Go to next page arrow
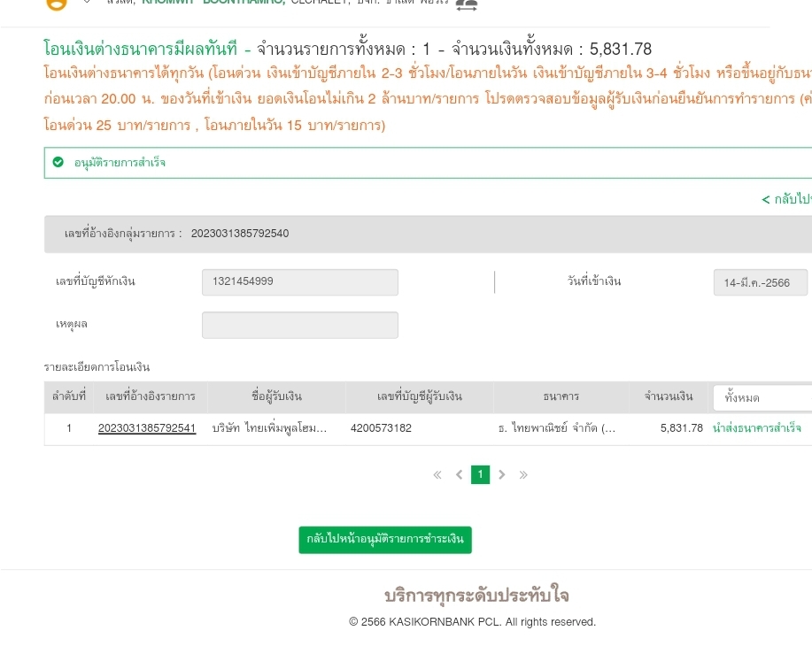The width and height of the screenshot is (812, 646). (502, 475)
